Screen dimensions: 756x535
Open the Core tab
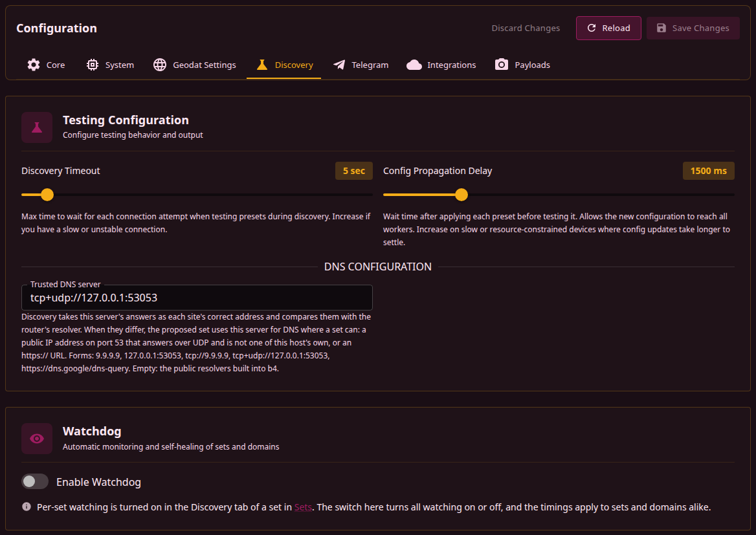(47, 65)
